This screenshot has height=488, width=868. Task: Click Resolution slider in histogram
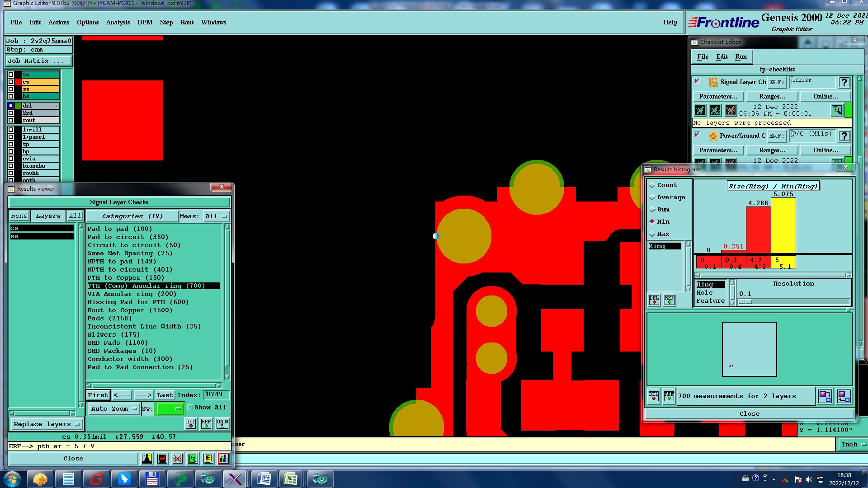794,301
